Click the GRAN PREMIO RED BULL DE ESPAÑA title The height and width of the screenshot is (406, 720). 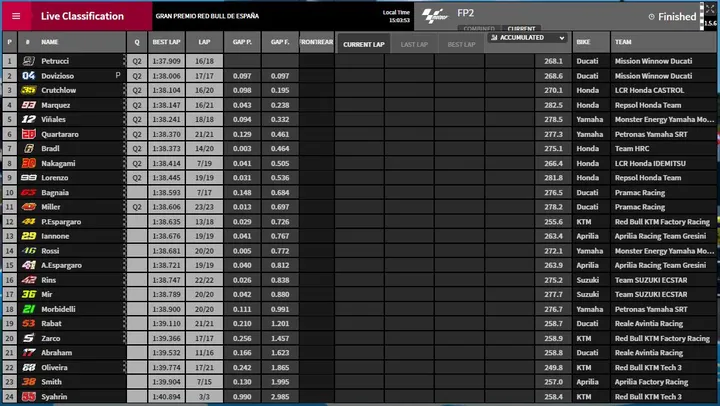pyautogui.click(x=207, y=16)
